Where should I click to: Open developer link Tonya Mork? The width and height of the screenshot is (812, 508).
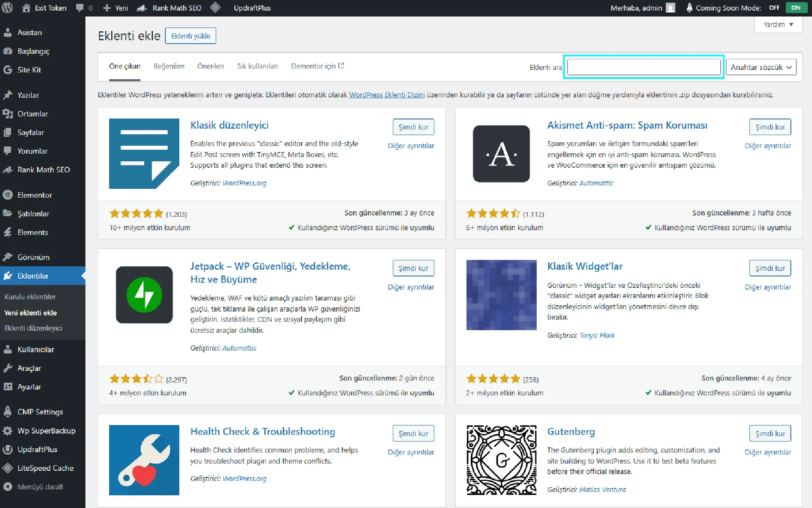(x=597, y=335)
